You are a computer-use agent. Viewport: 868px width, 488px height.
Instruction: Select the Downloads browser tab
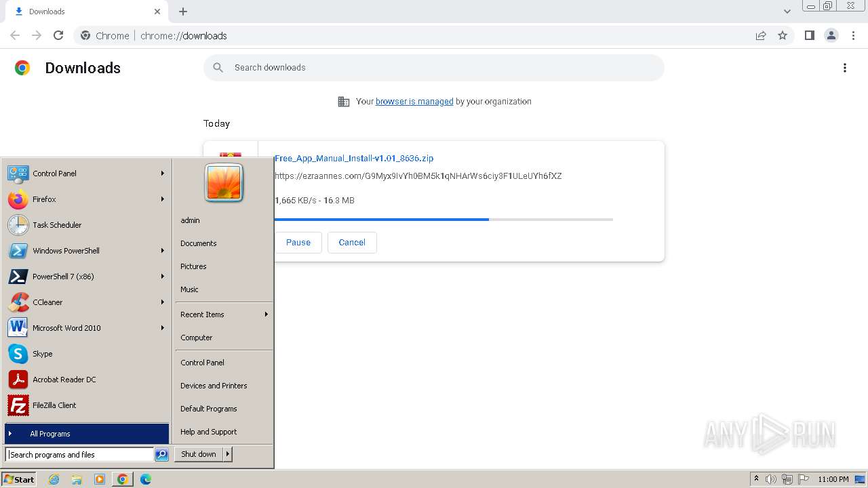point(88,12)
